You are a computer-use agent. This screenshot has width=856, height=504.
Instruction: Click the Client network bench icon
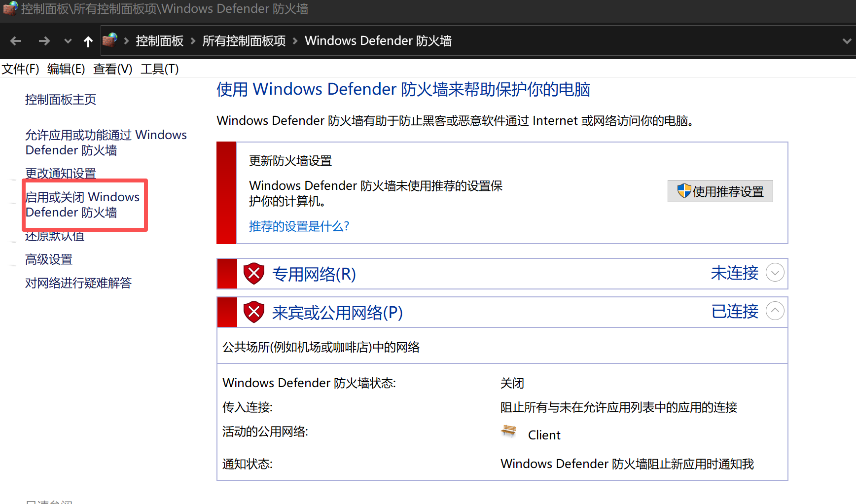[x=508, y=432]
